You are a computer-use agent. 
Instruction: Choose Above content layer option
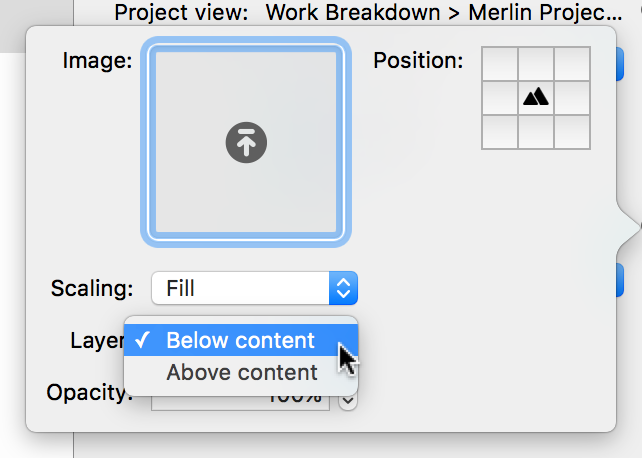tap(241, 372)
